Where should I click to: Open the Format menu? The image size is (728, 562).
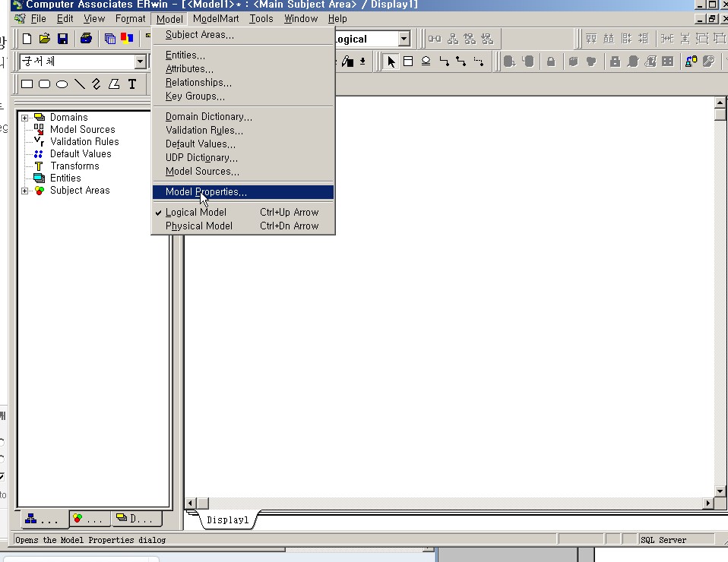click(130, 18)
